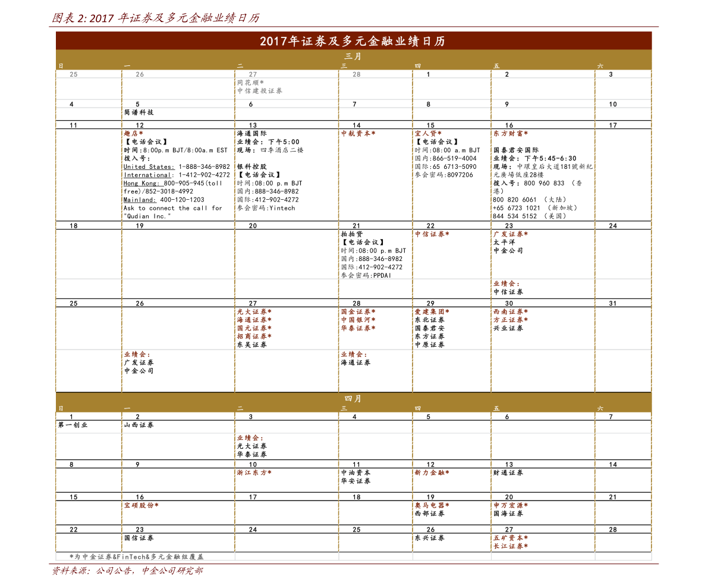Select the 四月 month header
708x588 pixels.
click(353, 399)
